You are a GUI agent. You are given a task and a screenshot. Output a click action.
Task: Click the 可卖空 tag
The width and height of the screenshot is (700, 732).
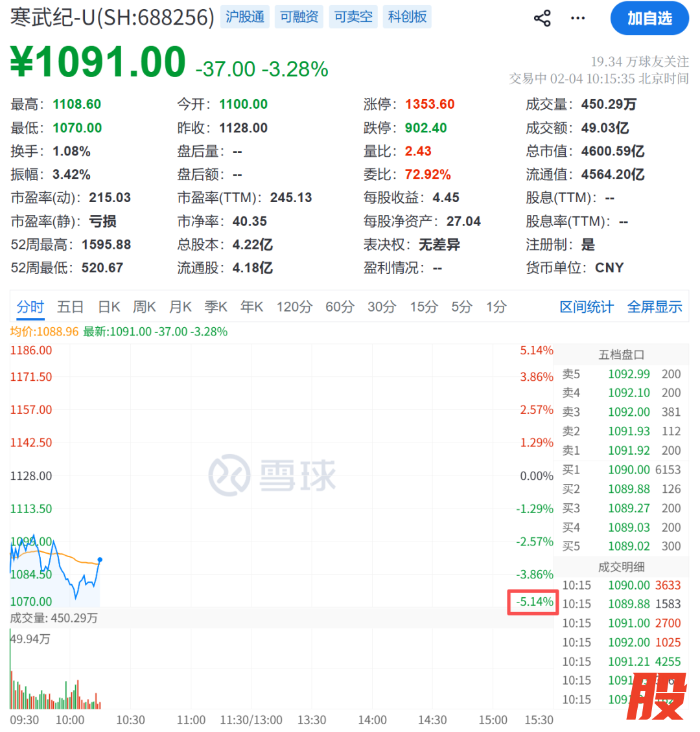click(353, 17)
